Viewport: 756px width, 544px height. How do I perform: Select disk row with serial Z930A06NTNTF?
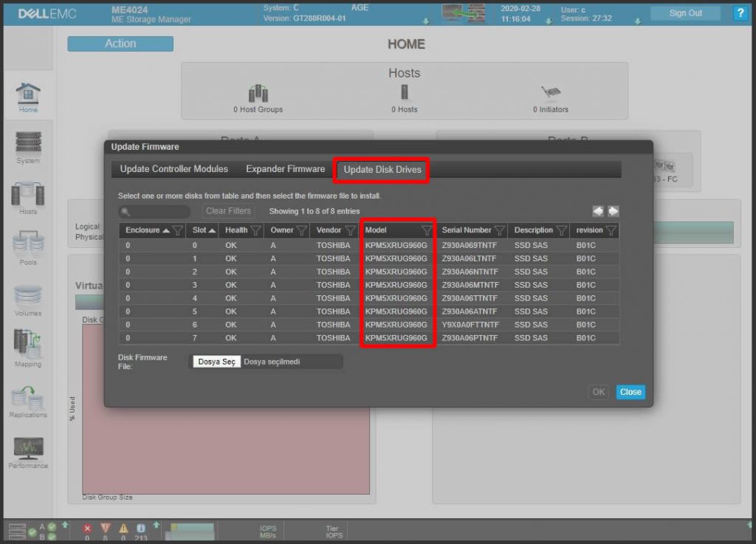point(369,272)
